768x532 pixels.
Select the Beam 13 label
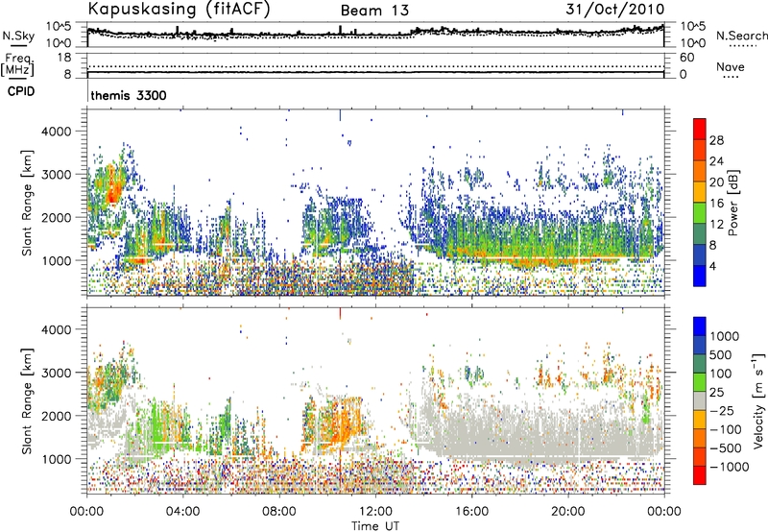click(374, 11)
